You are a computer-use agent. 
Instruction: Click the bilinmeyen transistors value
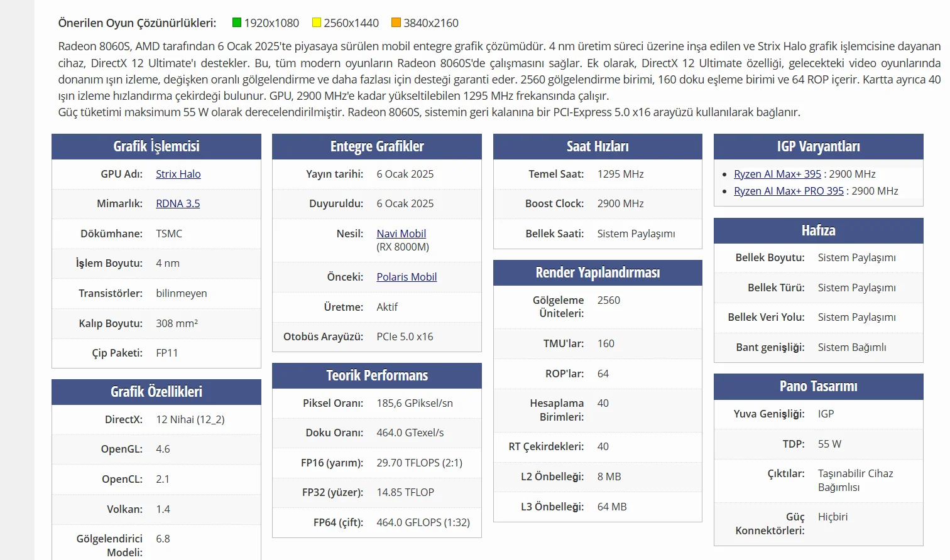point(182,293)
